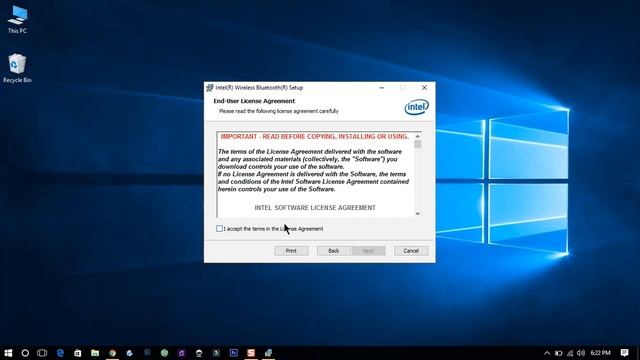Screen dimensions: 640x360
Task: Open clock showing 6:22 PM
Action: [600, 353]
